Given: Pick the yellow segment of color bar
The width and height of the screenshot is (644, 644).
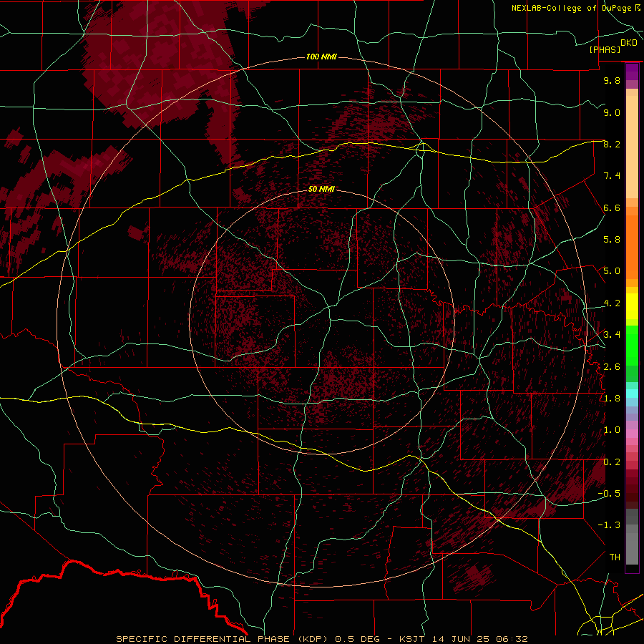Looking at the screenshot, I should click(x=632, y=306).
